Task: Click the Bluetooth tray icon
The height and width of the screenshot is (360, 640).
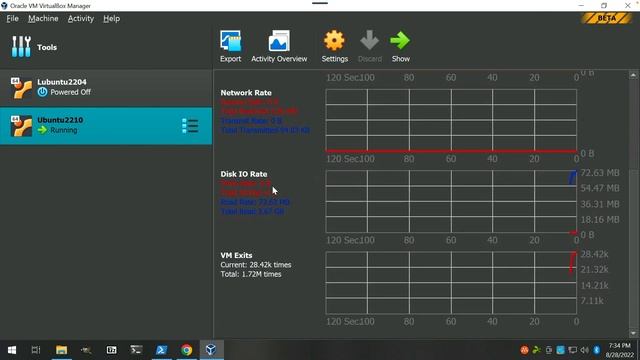Action: click(x=596, y=350)
